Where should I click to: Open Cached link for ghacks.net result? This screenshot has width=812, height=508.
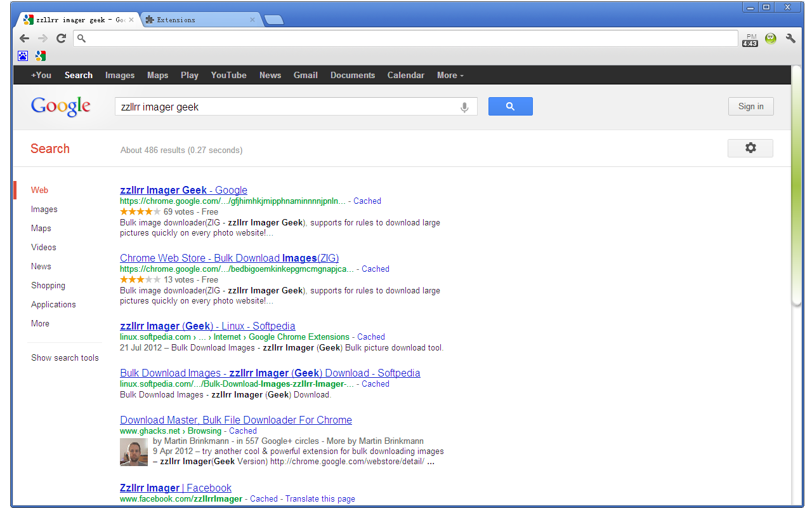[243, 431]
